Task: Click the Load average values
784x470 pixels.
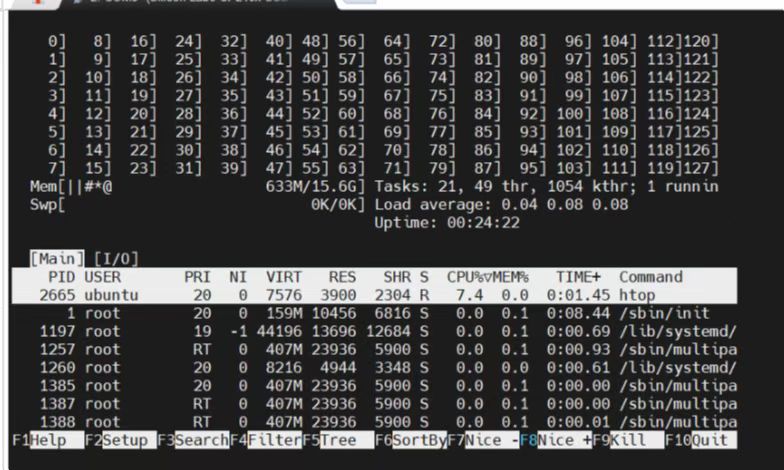Action: point(564,204)
